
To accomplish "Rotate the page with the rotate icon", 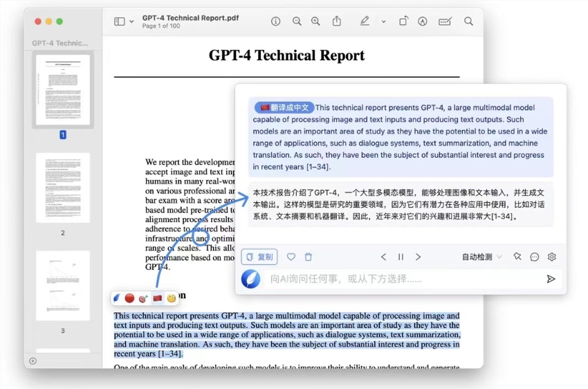I will click(x=403, y=21).
